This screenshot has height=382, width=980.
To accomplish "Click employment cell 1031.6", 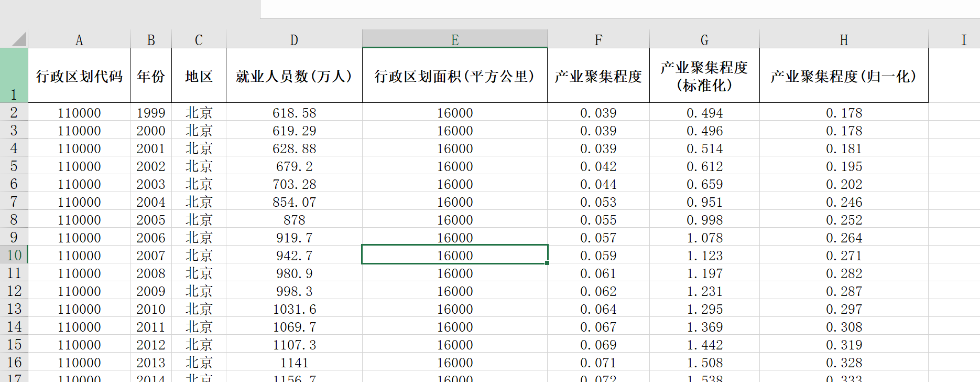I will pos(294,309).
